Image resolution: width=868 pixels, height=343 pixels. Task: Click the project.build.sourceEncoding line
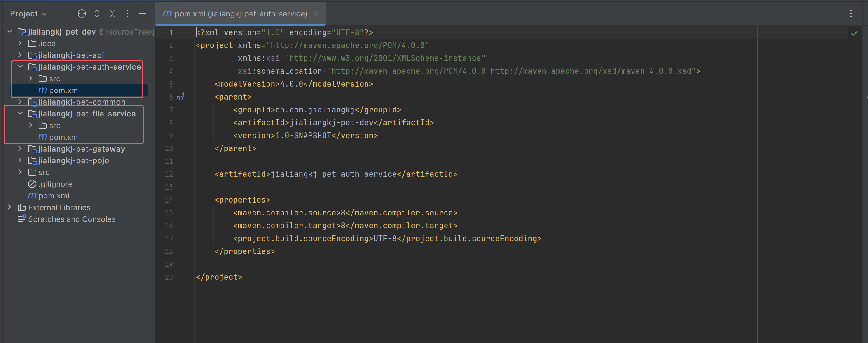(388, 239)
